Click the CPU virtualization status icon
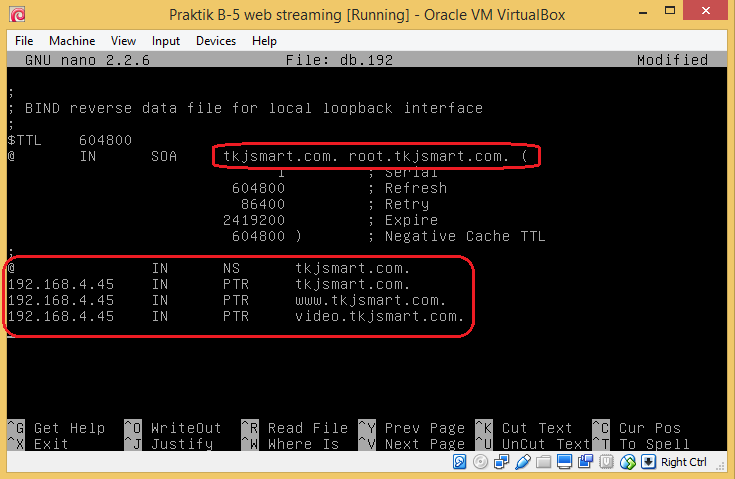This screenshot has width=735, height=479. [x=607, y=462]
